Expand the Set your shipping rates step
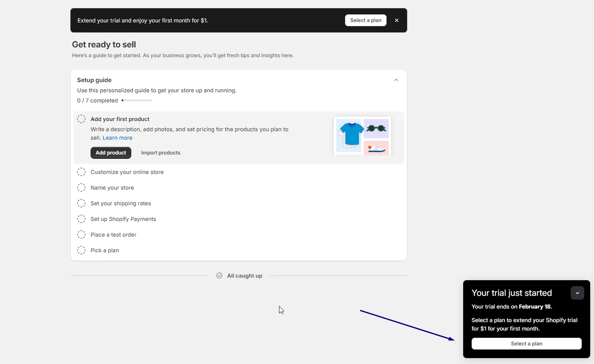The width and height of the screenshot is (594, 364). pos(121,204)
